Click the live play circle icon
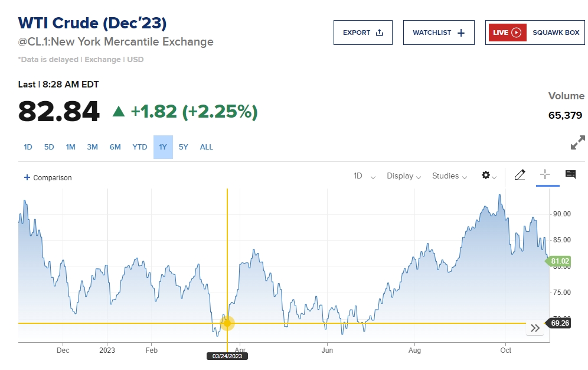This screenshot has height=370, width=588. [517, 33]
